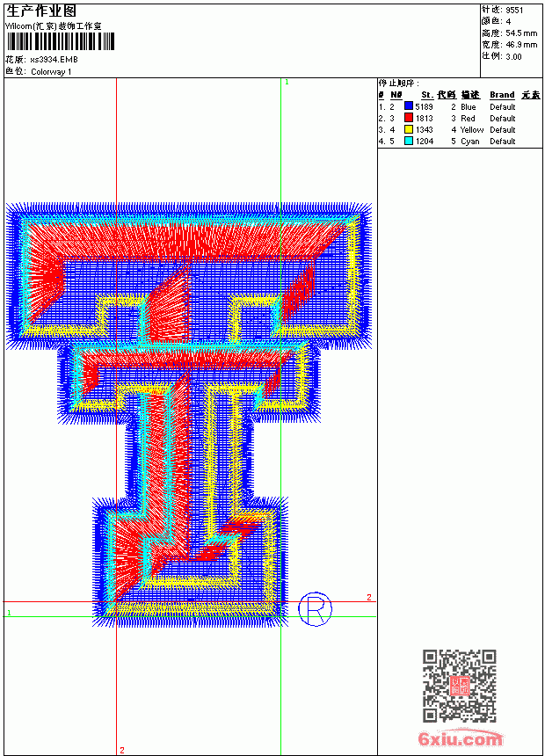Choose the cyan swatch beside 1204

tap(409, 141)
